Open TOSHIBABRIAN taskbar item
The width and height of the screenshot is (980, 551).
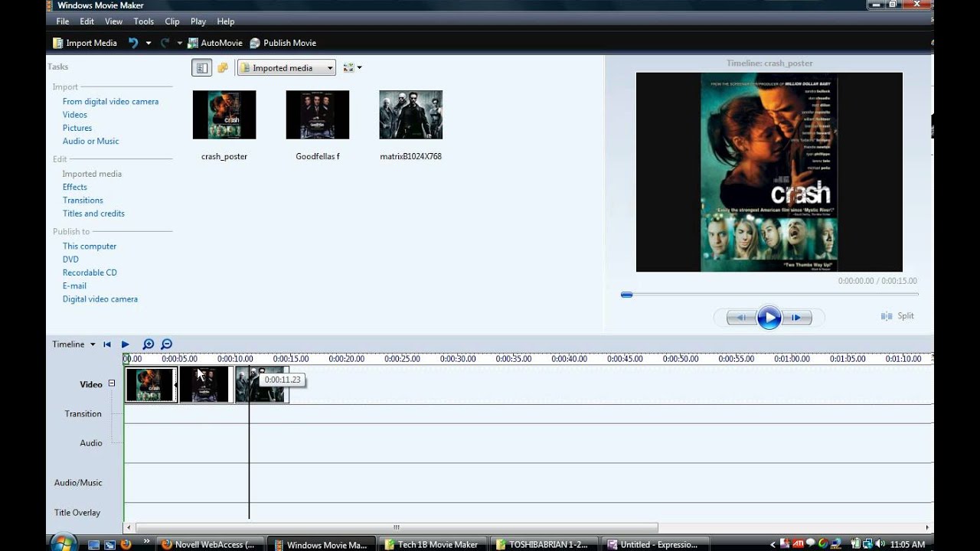coord(544,545)
